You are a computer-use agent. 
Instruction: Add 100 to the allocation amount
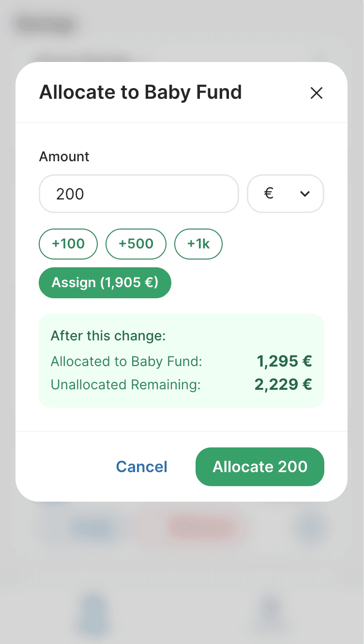coord(68,244)
